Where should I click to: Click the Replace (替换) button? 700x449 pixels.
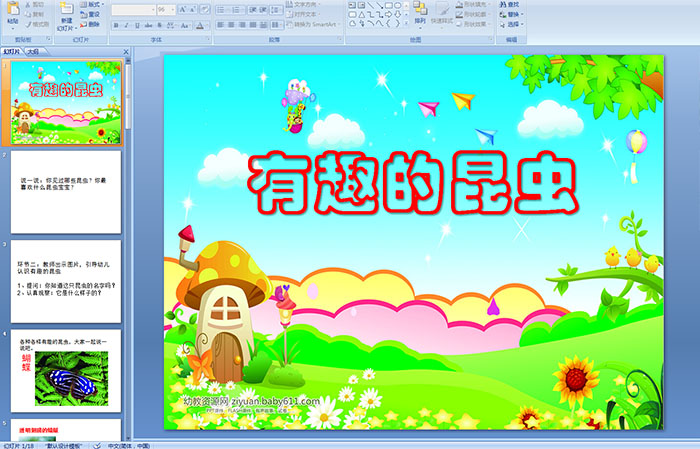(512, 14)
